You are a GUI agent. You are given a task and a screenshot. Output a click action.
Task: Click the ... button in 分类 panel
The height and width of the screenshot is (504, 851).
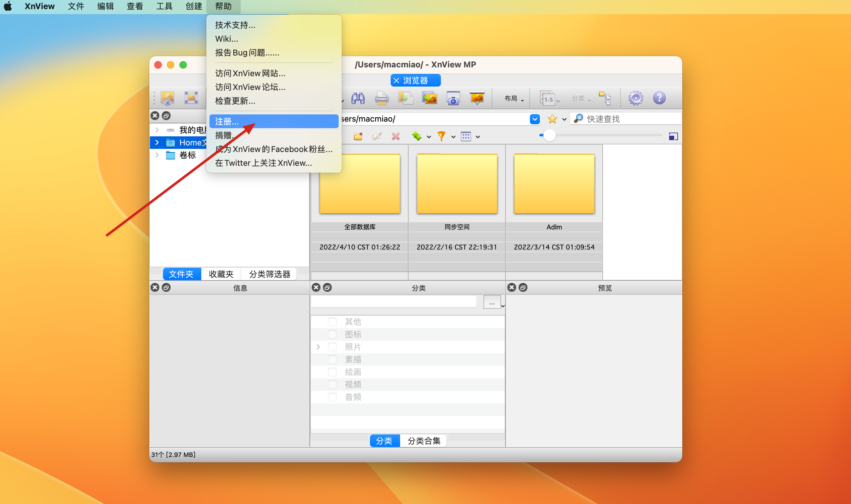click(492, 302)
